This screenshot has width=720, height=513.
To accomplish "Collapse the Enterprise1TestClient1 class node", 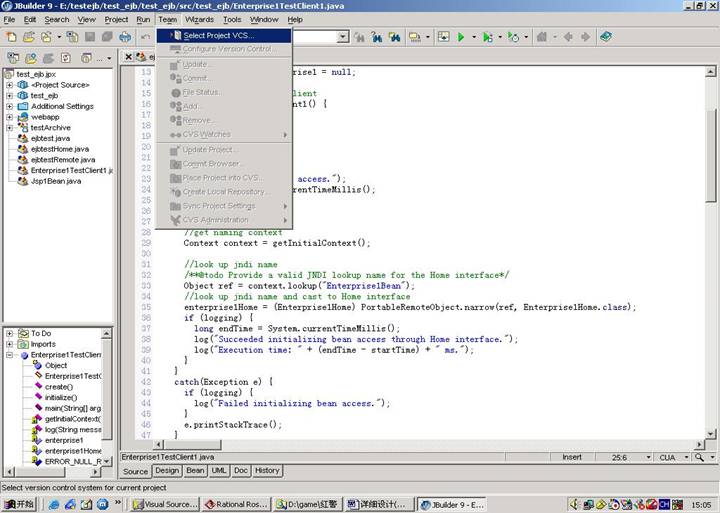I will click(x=9, y=355).
